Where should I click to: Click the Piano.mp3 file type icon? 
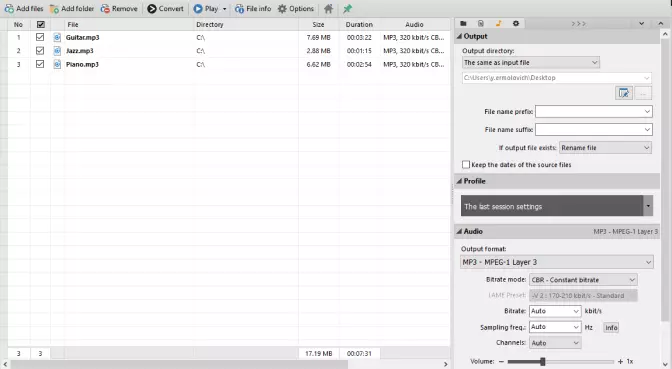click(x=57, y=64)
